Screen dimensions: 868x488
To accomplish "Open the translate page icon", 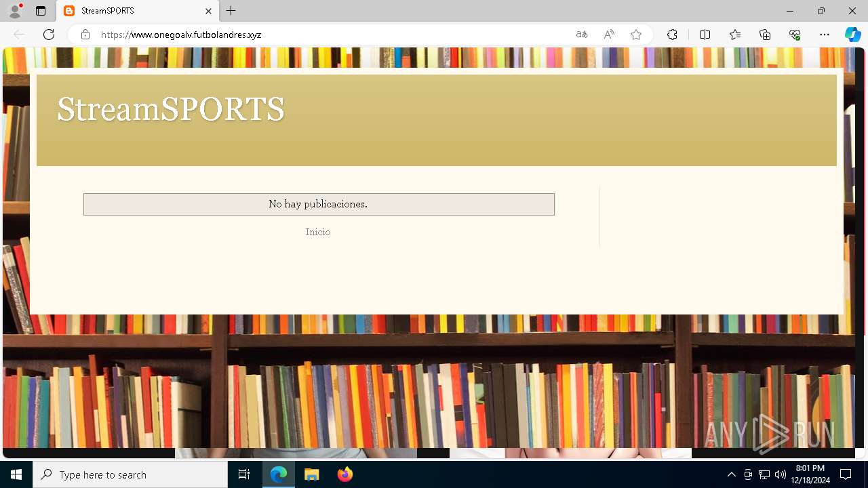I will click(582, 35).
